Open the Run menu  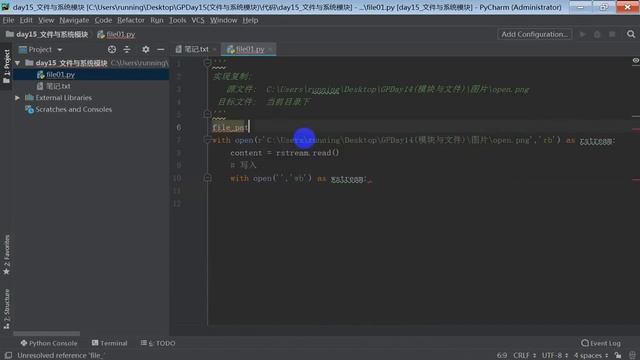[156, 20]
